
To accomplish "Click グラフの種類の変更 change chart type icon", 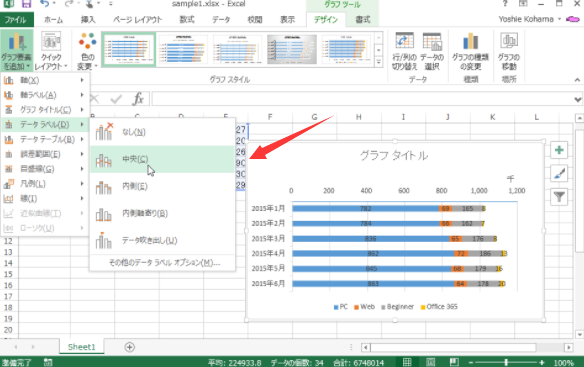I will click(470, 51).
